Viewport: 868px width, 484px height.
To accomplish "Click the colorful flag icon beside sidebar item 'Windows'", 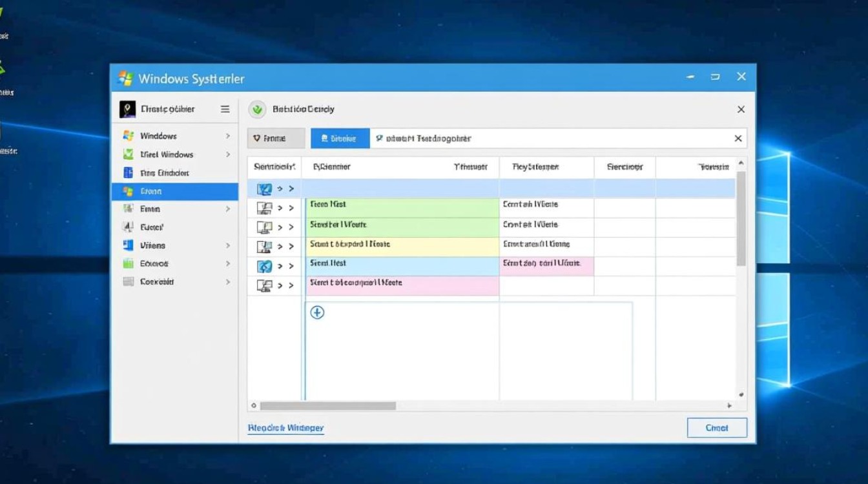I will tap(128, 136).
